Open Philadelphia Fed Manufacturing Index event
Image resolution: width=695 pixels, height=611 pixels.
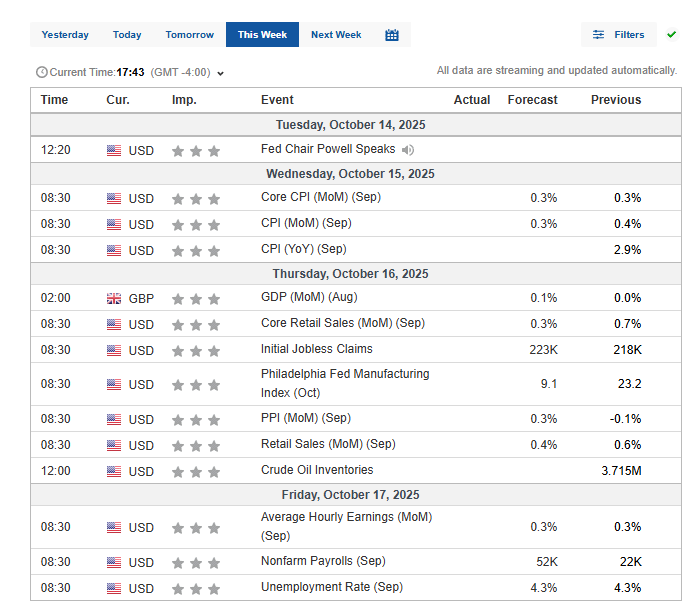pos(345,383)
